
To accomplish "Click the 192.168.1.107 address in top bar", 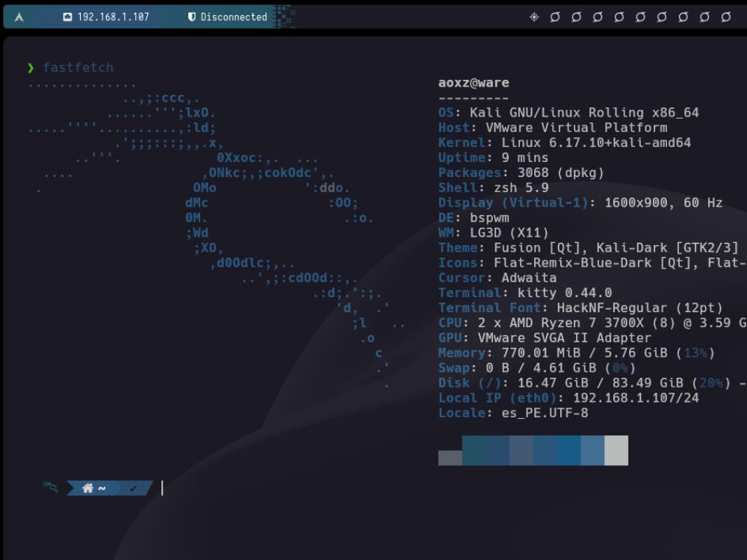I will pos(113,17).
